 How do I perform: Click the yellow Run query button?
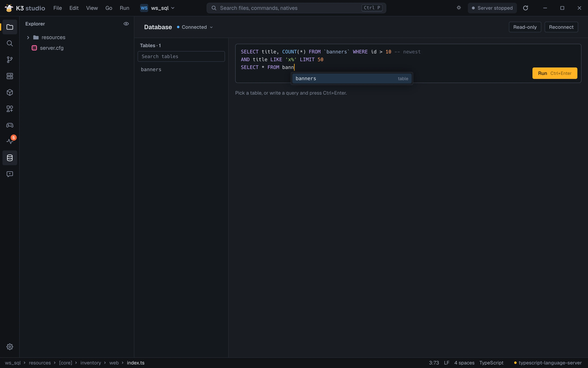click(x=555, y=73)
